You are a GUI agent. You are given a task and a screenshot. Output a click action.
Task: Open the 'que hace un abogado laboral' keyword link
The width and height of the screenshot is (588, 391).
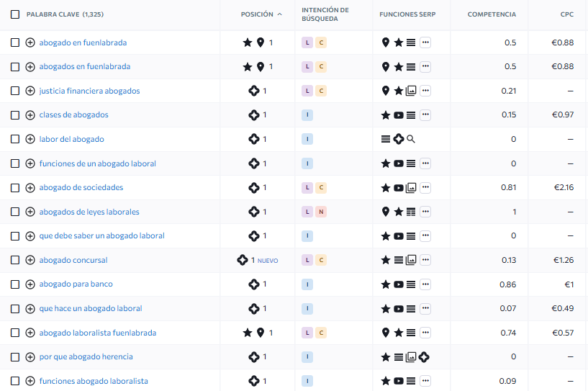[x=91, y=308]
